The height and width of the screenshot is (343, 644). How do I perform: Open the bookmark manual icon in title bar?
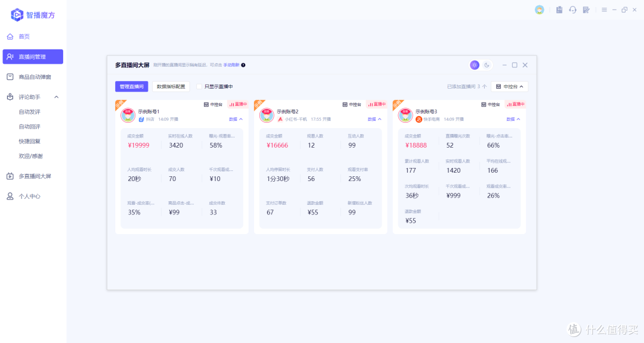tap(559, 10)
